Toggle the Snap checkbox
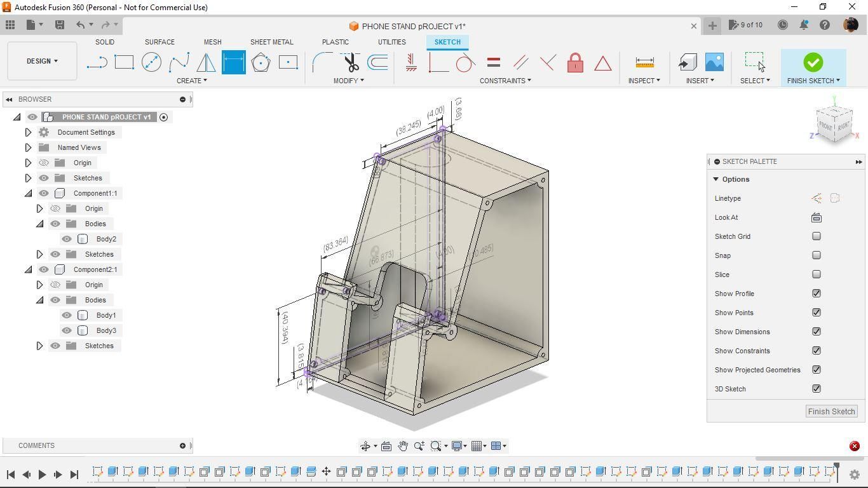Screen dimensions: 868x488 click(817, 255)
